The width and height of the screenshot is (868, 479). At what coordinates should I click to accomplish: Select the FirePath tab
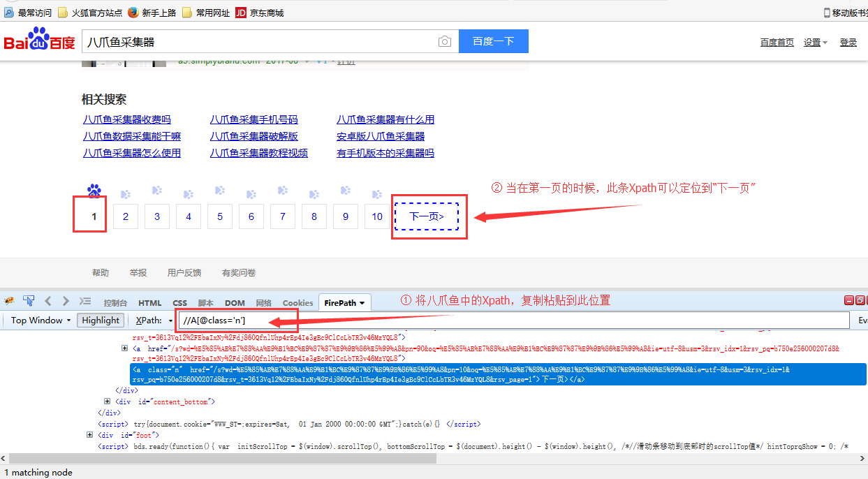click(x=345, y=303)
